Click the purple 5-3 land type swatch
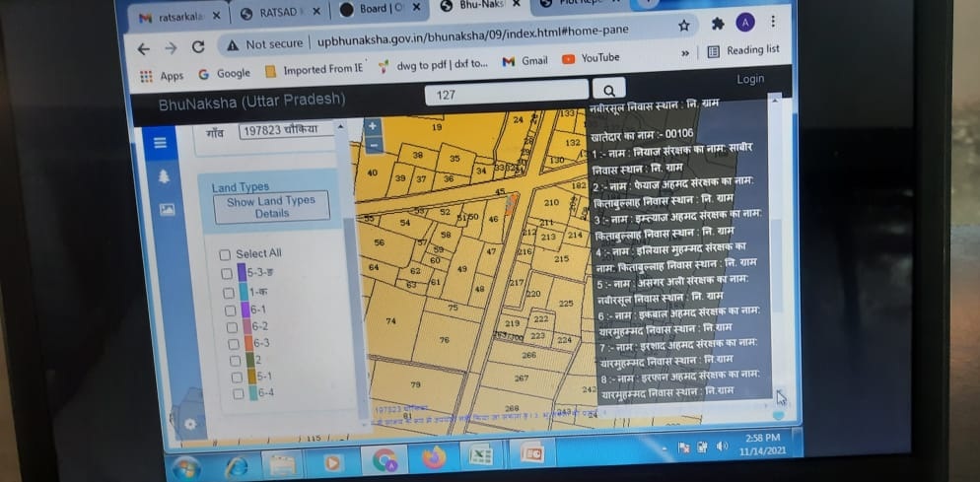Viewport: 980px width, 482px height. coord(242,272)
